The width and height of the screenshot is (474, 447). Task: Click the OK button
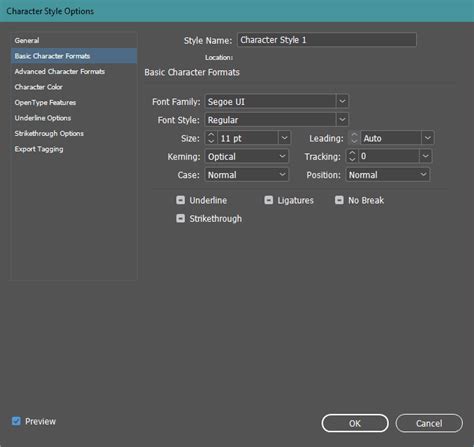[x=355, y=423]
